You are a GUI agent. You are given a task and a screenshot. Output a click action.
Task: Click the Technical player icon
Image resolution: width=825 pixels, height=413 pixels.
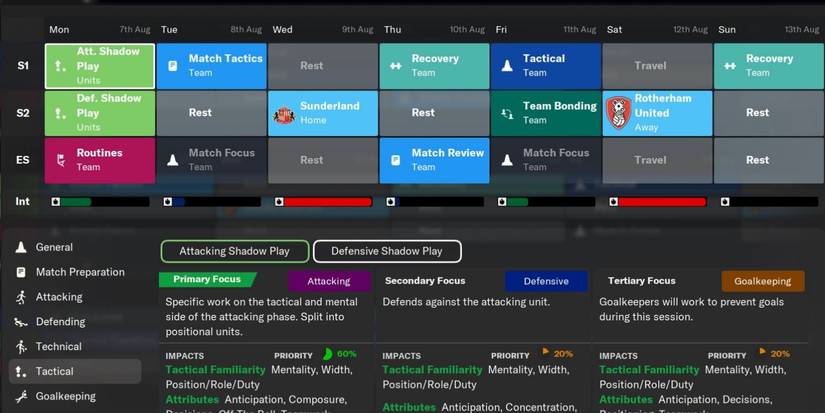pyautogui.click(x=21, y=346)
